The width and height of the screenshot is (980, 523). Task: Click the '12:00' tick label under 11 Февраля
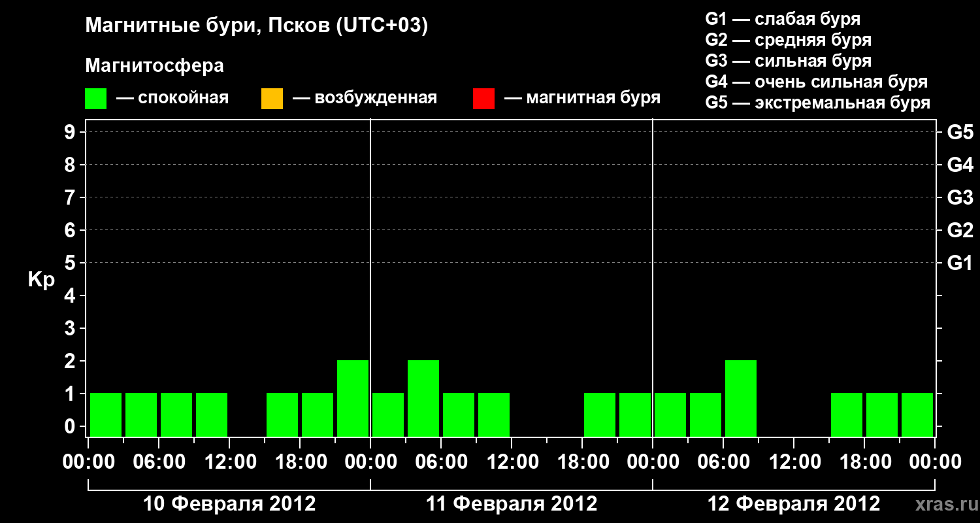(x=512, y=463)
